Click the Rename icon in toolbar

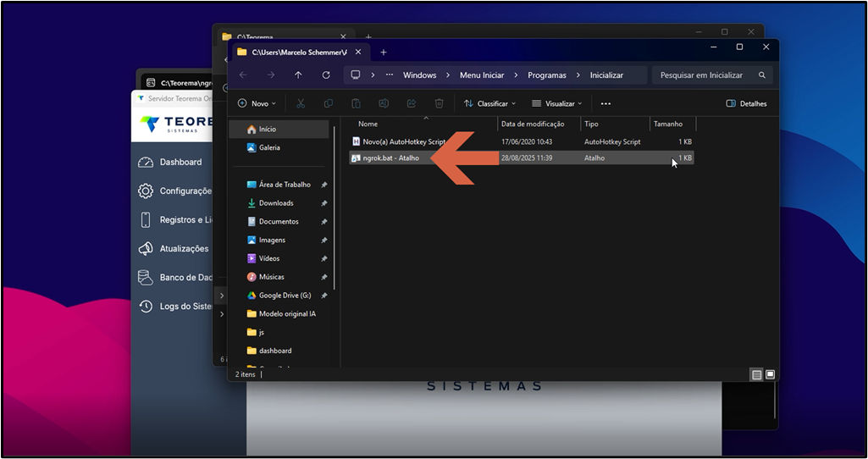click(384, 103)
